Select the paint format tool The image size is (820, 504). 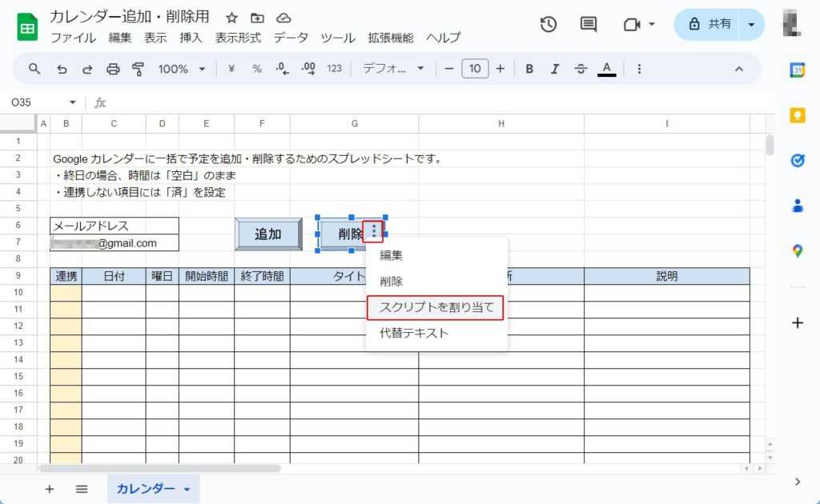(138, 69)
